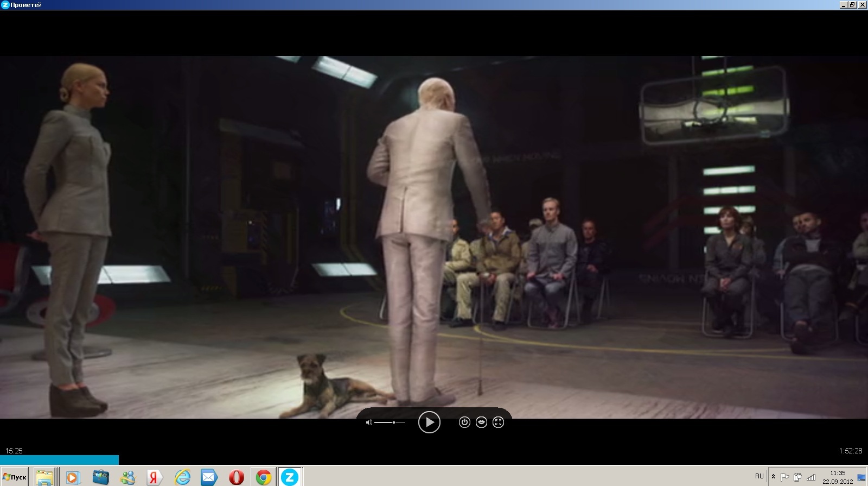Open the mail envelope app in taskbar
Image resolution: width=868 pixels, height=486 pixels.
click(x=209, y=477)
